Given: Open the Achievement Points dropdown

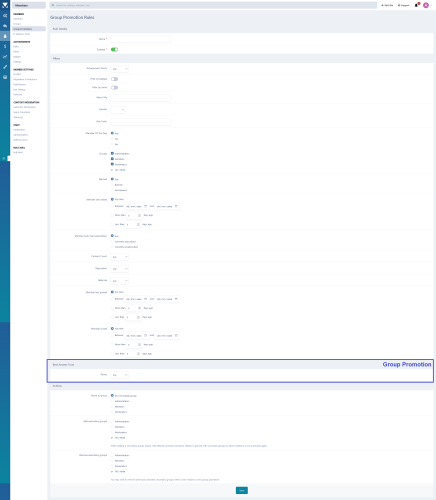Looking at the screenshot, I should pyautogui.click(x=120, y=69).
